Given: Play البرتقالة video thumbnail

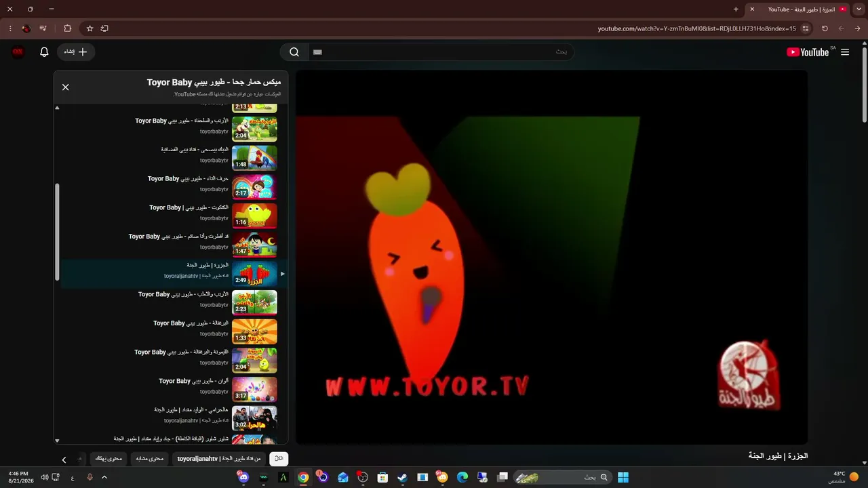Looking at the screenshot, I should point(254,331).
